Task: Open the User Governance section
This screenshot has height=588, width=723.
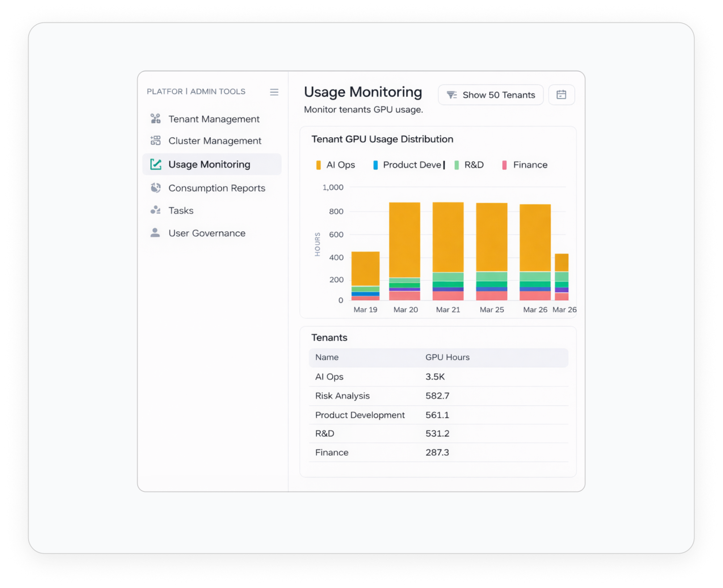Action: click(x=207, y=233)
